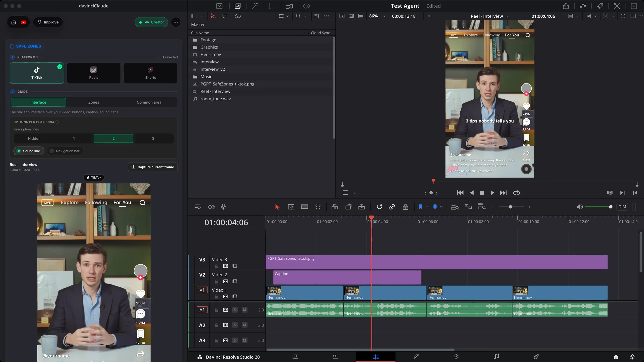
Task: Set description lines to 3
Action: 153,139
